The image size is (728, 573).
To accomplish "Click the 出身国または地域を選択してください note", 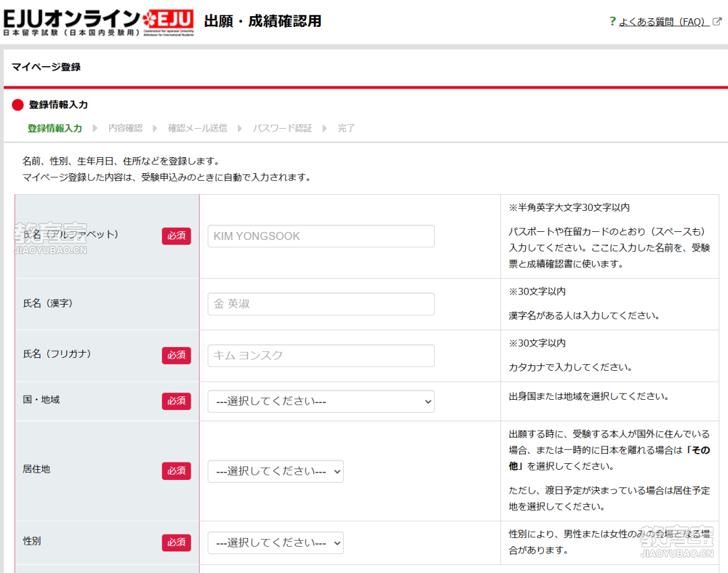I will (x=588, y=396).
